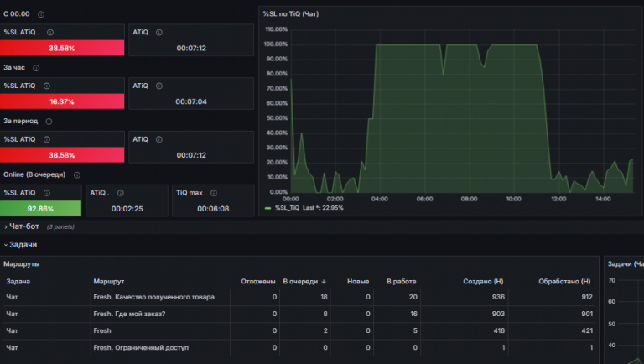Sort by 'Маршрут' column header

click(109, 282)
